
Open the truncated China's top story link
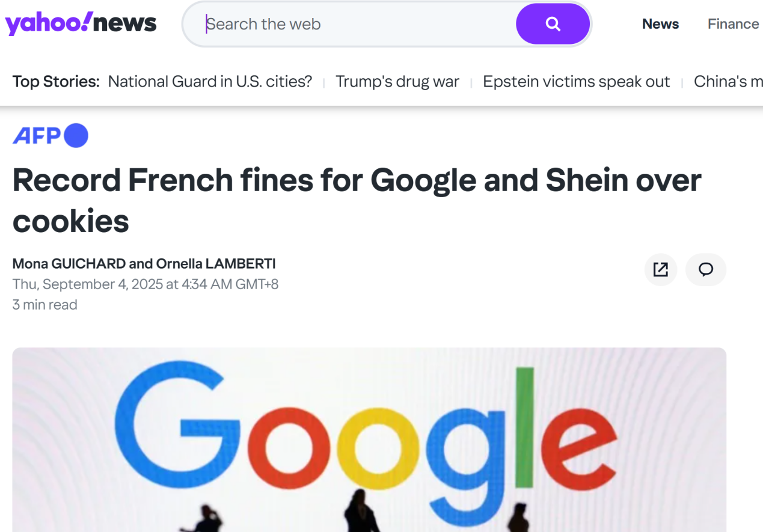[728, 81]
